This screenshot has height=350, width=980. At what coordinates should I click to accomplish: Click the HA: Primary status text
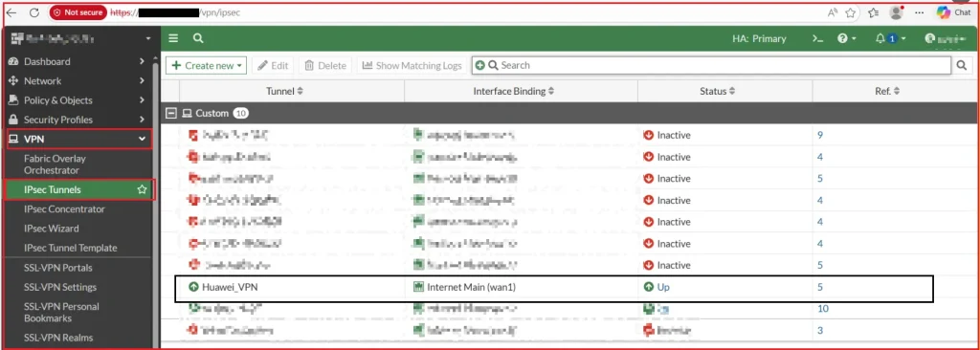tap(759, 39)
